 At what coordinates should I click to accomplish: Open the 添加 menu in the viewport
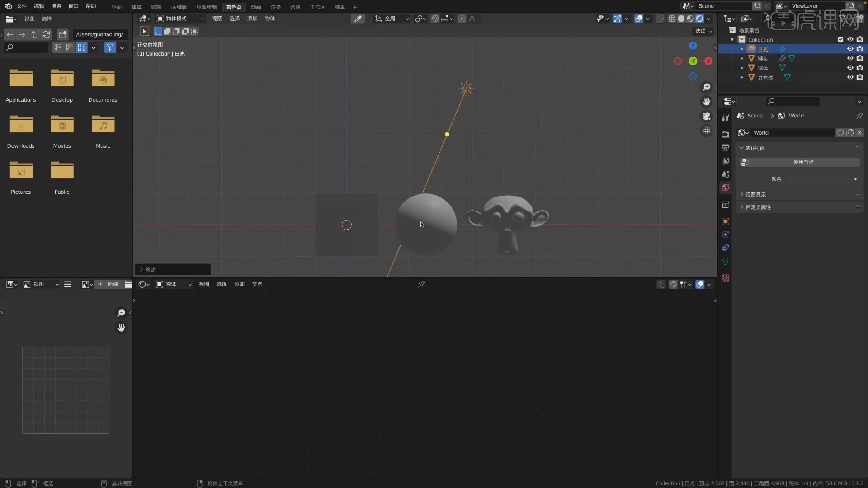tap(252, 19)
